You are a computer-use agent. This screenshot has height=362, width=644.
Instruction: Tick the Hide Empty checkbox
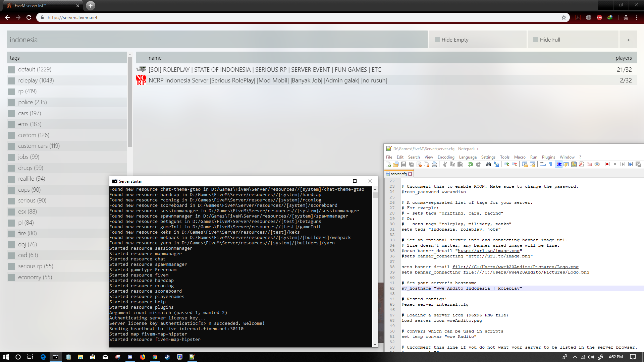(x=437, y=40)
